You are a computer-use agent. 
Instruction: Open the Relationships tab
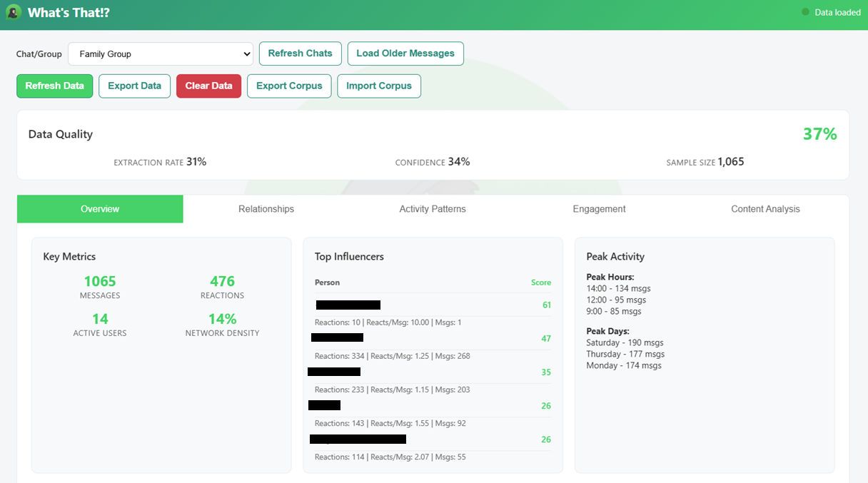266,209
